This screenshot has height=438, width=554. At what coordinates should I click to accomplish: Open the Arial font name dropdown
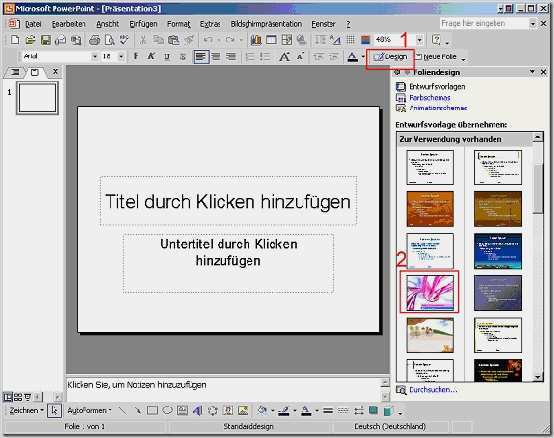coord(94,57)
